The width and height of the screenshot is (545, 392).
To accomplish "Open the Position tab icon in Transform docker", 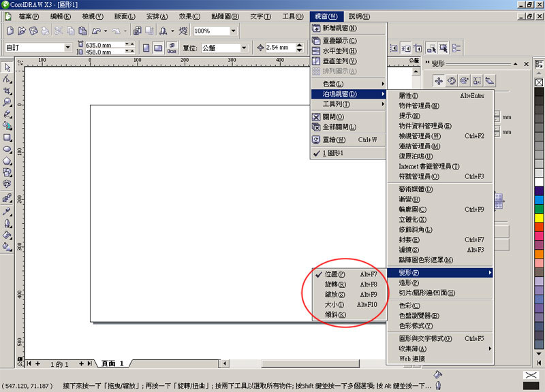I will [439, 81].
